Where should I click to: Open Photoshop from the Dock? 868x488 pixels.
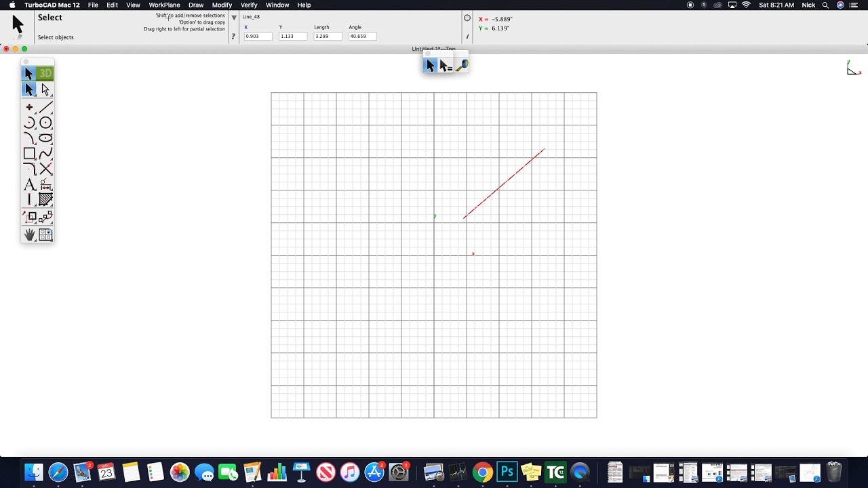click(x=507, y=472)
